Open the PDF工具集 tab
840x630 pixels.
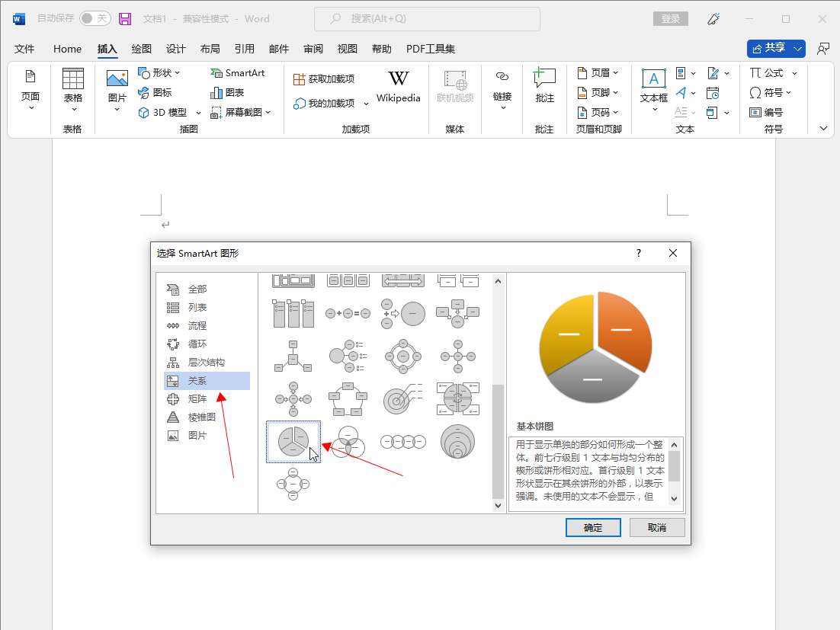[x=431, y=49]
